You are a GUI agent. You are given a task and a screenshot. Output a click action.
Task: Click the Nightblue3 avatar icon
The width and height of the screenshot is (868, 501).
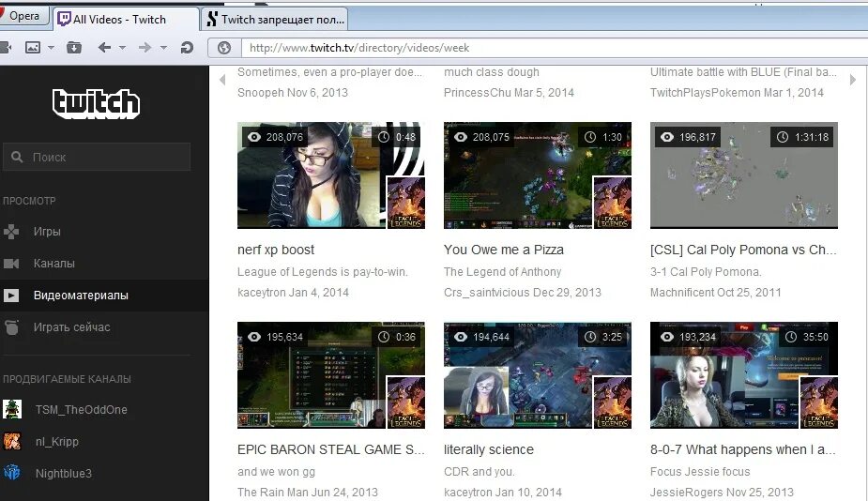(x=12, y=473)
